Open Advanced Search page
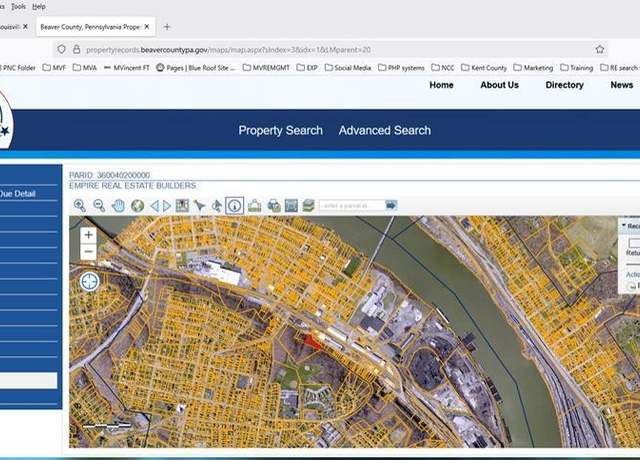640x460 pixels. coord(385,130)
